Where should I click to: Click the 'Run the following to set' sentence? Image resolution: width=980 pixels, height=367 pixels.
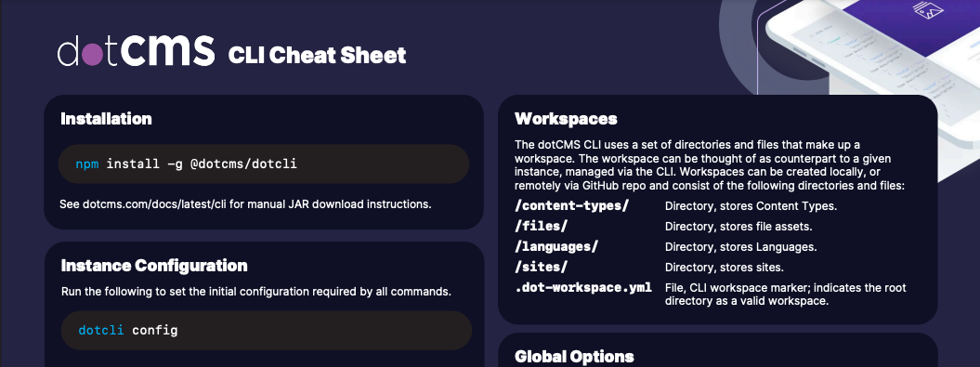(x=256, y=292)
